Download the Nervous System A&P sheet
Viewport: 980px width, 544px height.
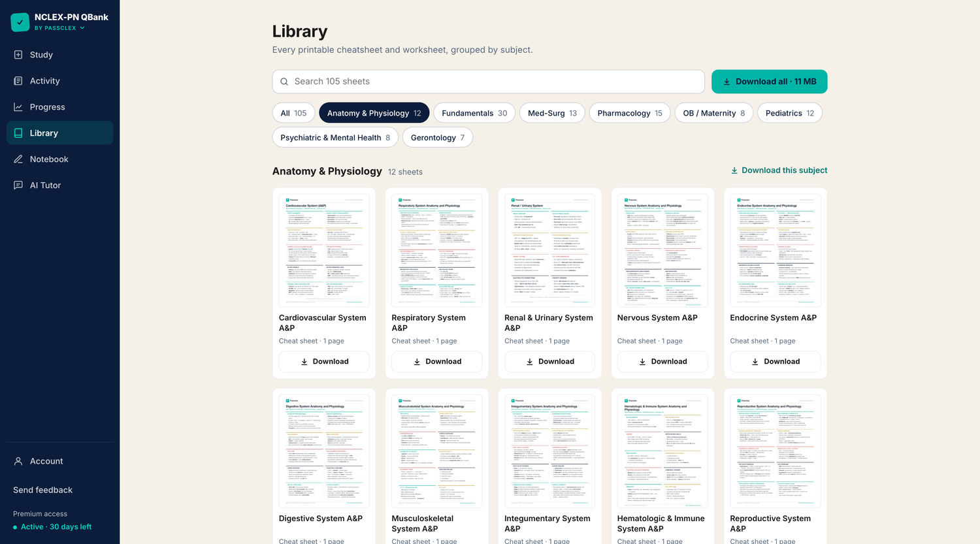click(662, 362)
